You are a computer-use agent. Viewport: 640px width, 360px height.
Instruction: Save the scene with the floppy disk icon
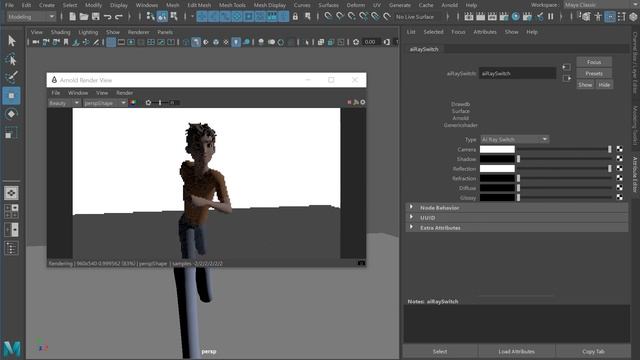[x=96, y=17]
